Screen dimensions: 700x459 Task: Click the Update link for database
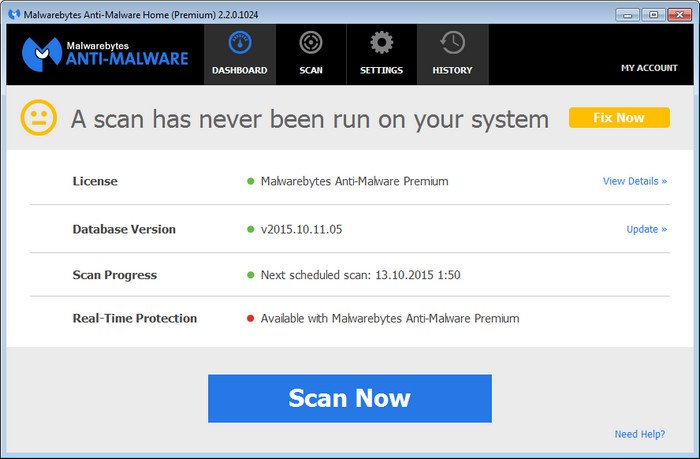[646, 229]
